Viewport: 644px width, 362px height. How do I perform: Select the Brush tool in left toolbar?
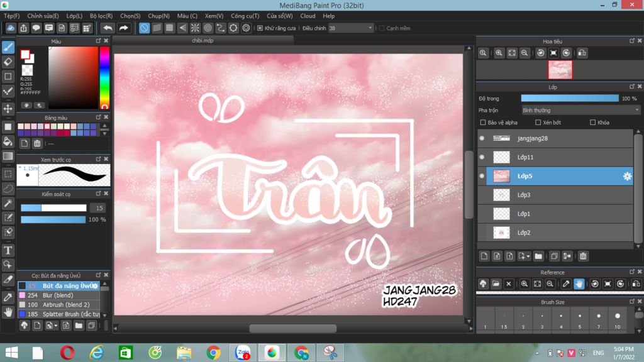[x=8, y=47]
